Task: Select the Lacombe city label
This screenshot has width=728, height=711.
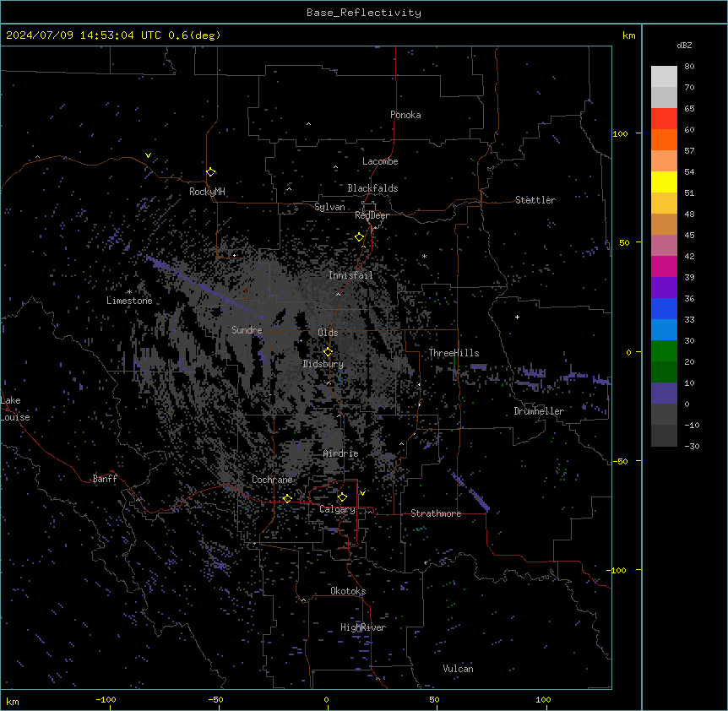Action: 380,161
